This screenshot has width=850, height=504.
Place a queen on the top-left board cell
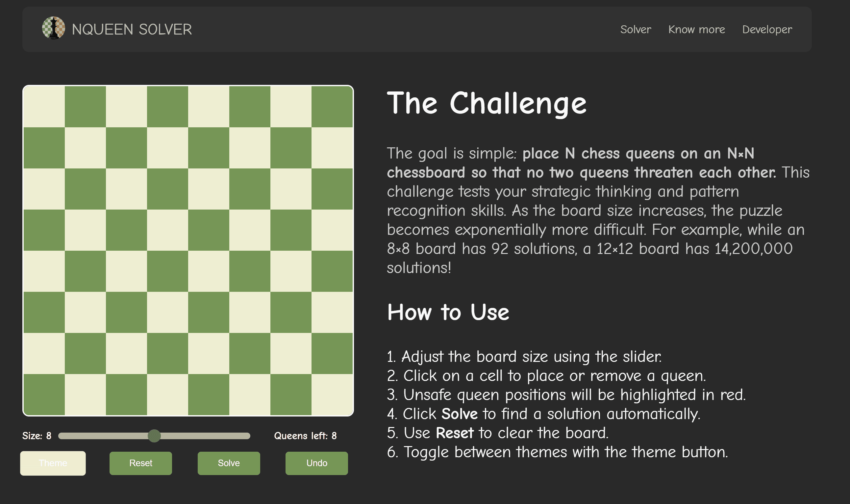click(x=43, y=106)
